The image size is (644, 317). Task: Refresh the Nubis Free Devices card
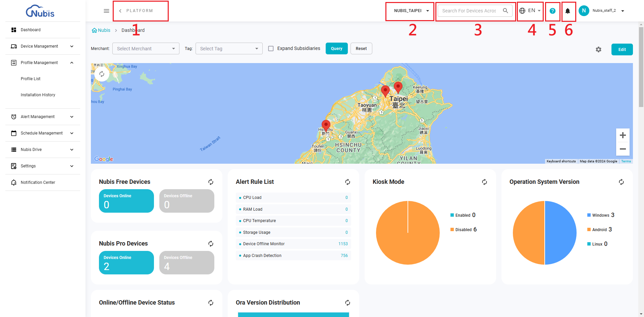click(211, 182)
